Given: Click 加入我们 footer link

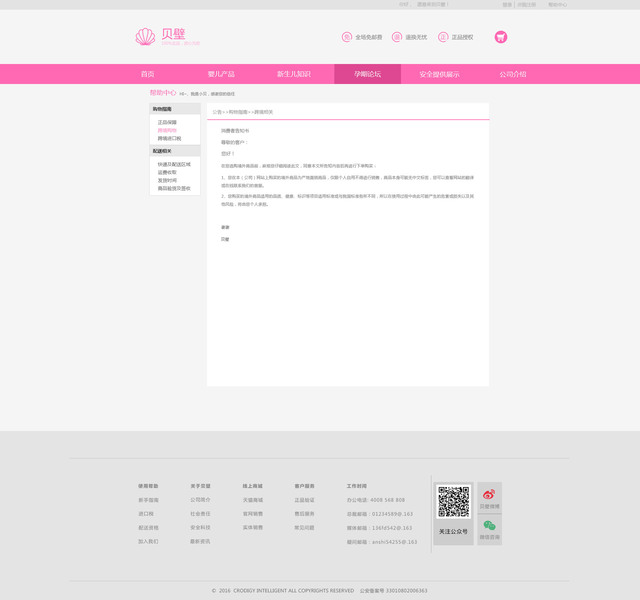Looking at the screenshot, I should tap(148, 542).
